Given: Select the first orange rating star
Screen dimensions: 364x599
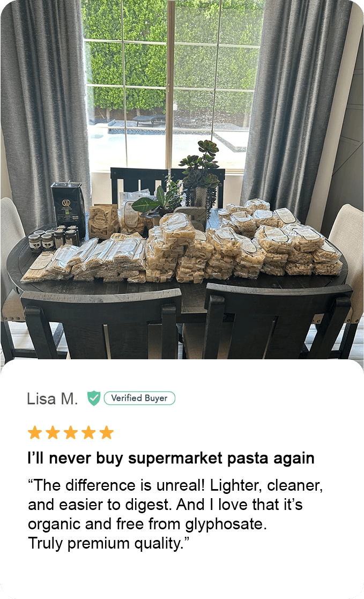Looking at the screenshot, I should [x=35, y=433].
